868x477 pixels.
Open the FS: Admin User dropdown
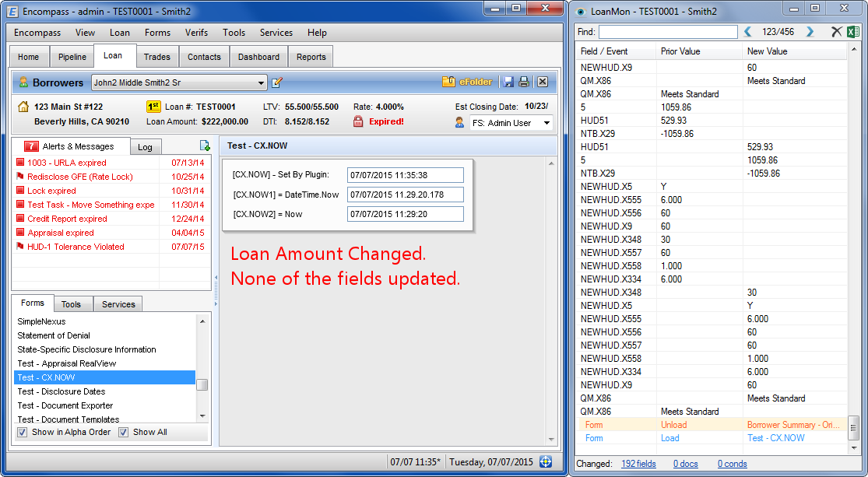tap(546, 123)
